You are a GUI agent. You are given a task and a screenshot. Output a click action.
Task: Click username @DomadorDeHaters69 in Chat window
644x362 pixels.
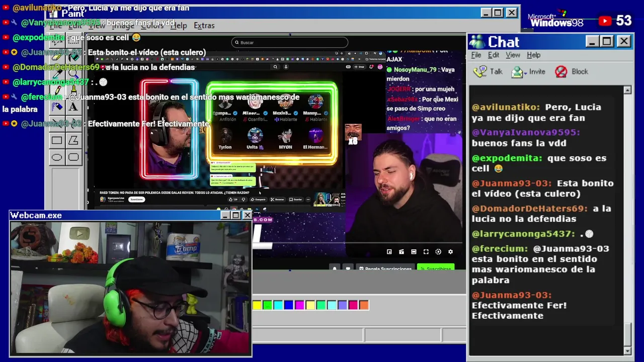(x=529, y=208)
